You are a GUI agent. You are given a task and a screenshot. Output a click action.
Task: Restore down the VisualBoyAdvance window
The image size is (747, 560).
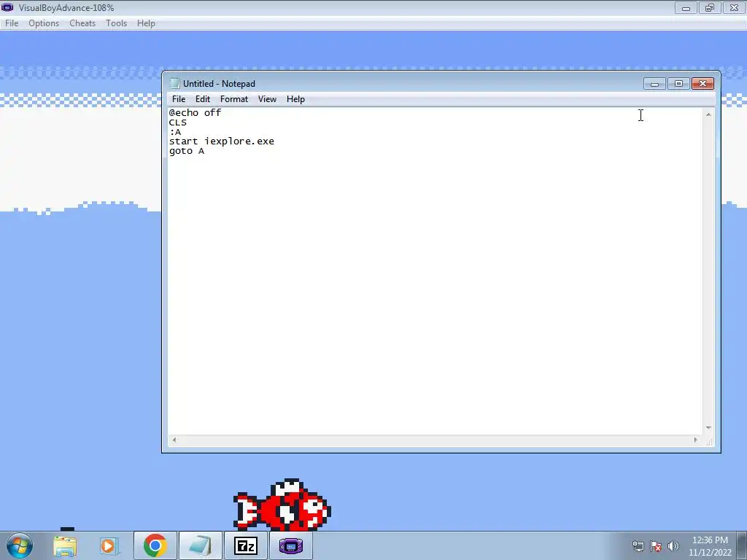click(710, 7)
